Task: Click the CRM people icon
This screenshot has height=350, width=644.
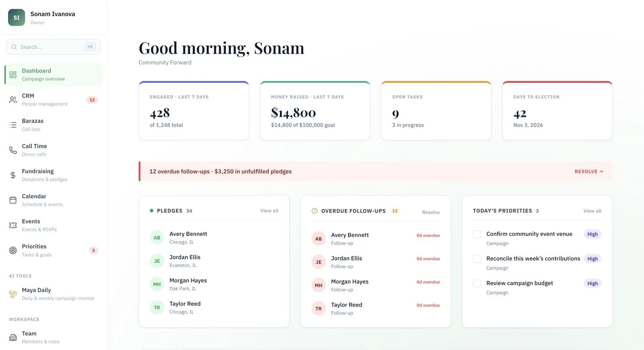Action: click(13, 100)
